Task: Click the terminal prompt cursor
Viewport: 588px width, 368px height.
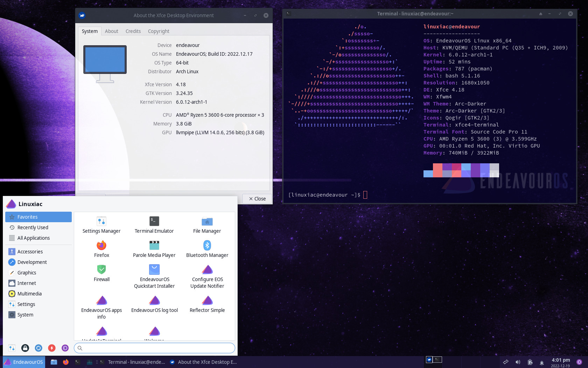Action: (365, 195)
